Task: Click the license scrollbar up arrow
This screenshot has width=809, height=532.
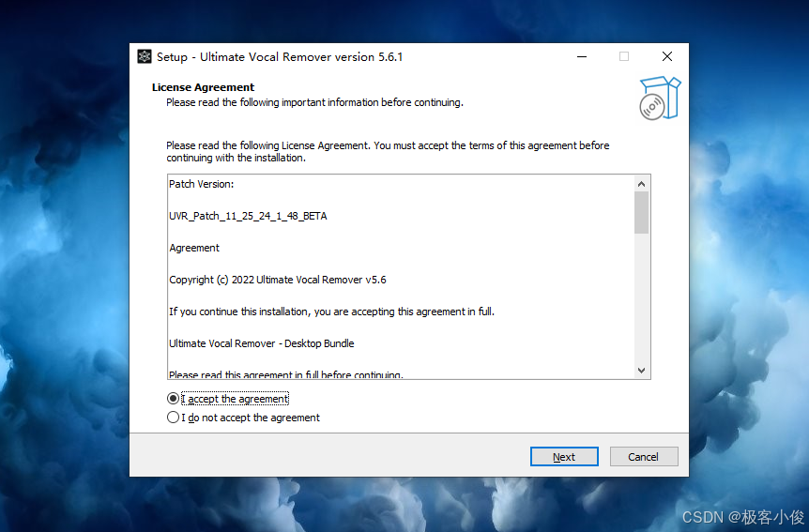Action: pyautogui.click(x=641, y=184)
